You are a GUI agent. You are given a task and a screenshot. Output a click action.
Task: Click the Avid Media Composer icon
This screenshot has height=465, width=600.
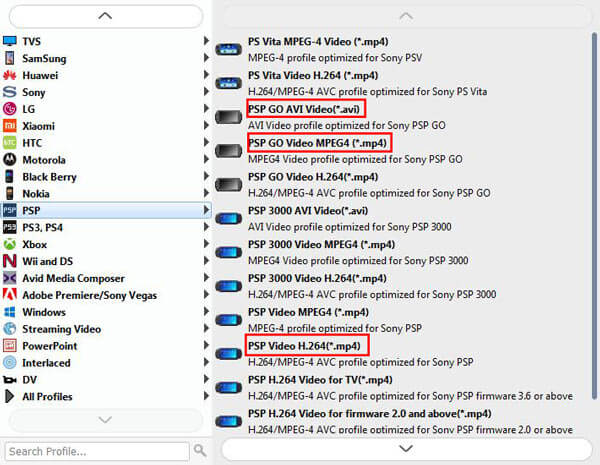10,278
